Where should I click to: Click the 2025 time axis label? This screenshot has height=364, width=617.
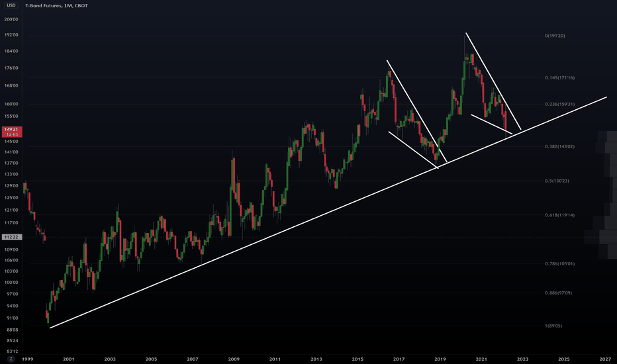pos(564,359)
